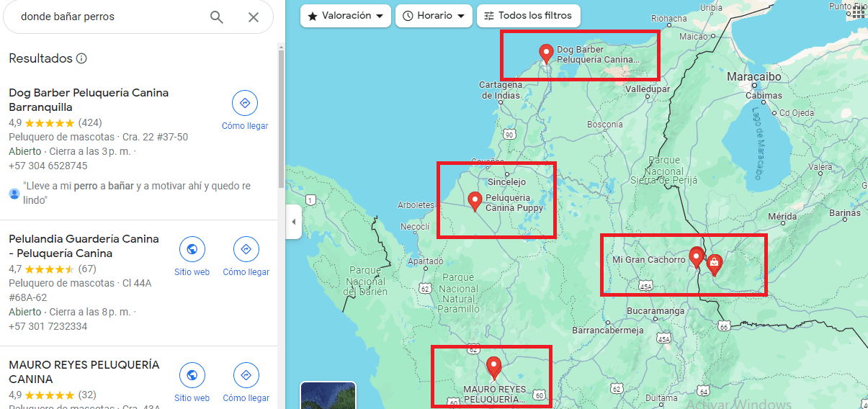Click the 'Lleve a mi perro a bañar' review snippet
The image size is (868, 409).
coord(137,193)
